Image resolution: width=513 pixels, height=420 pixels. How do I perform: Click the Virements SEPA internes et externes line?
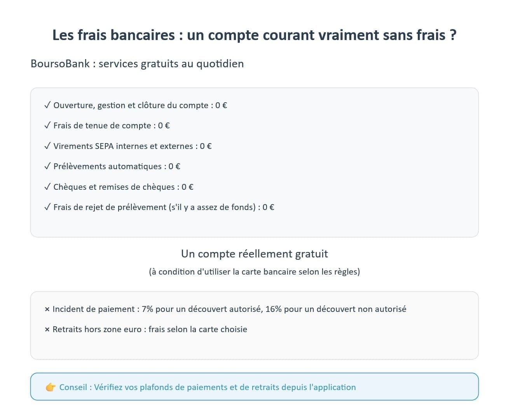[x=133, y=146]
